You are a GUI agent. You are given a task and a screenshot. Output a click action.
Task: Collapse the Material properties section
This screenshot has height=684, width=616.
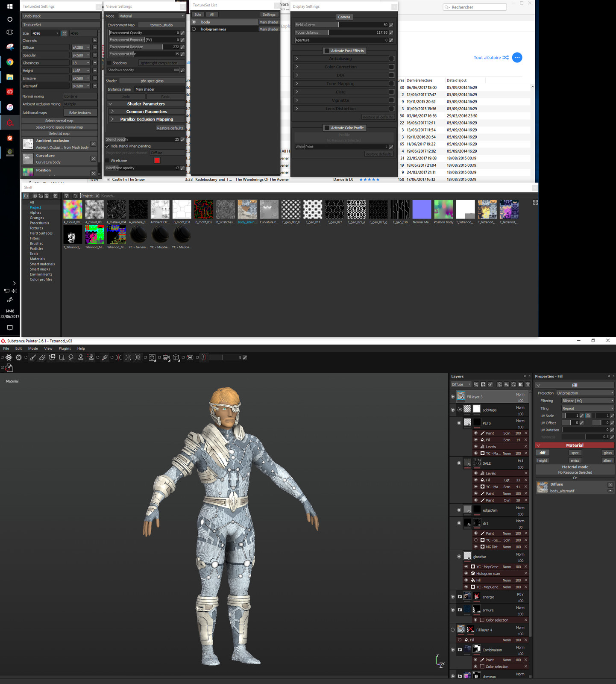point(575,445)
